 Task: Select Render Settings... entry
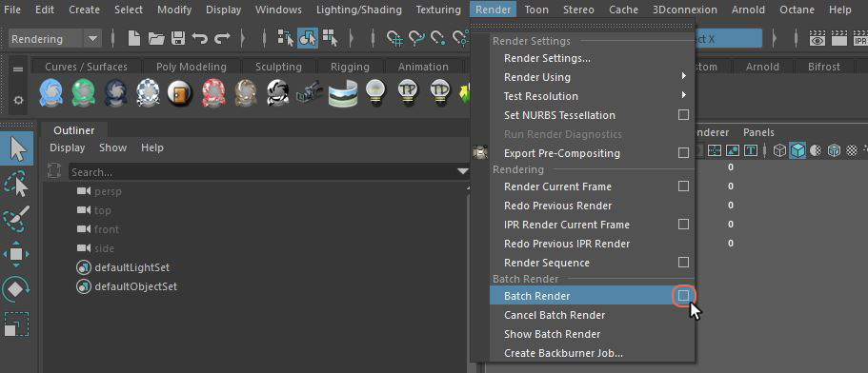pyautogui.click(x=547, y=58)
